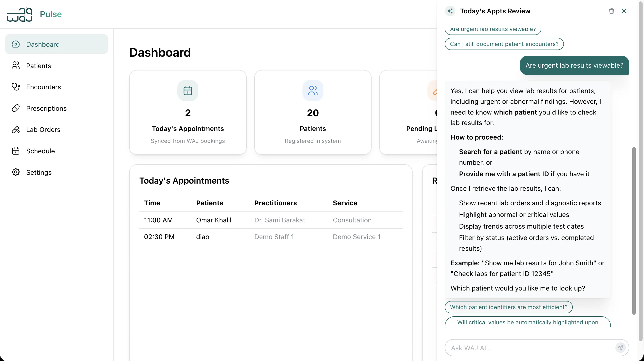Open Schedule via the calendar icon
644x361 pixels.
pos(15,151)
